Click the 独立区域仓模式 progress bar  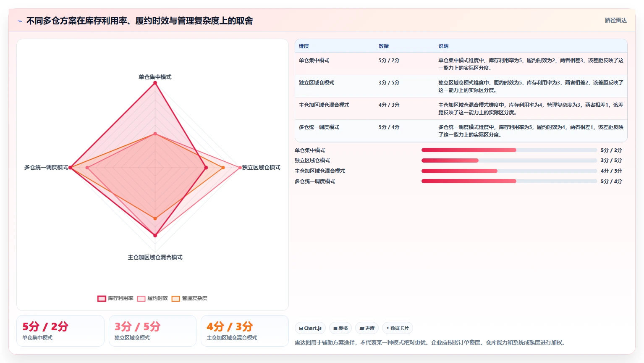click(x=509, y=160)
